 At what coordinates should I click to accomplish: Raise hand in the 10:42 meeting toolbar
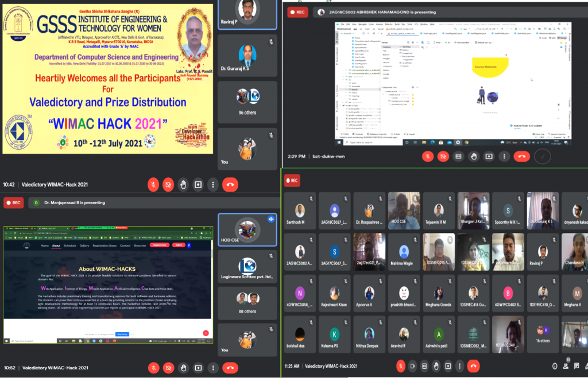point(183,185)
